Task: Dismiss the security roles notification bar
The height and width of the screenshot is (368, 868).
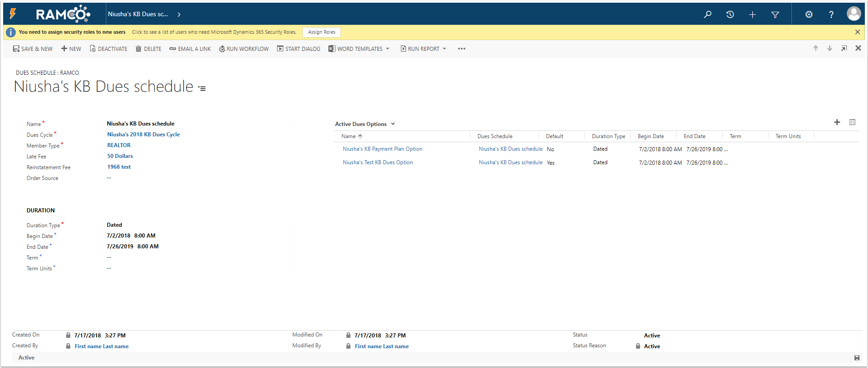Action: pyautogui.click(x=857, y=32)
